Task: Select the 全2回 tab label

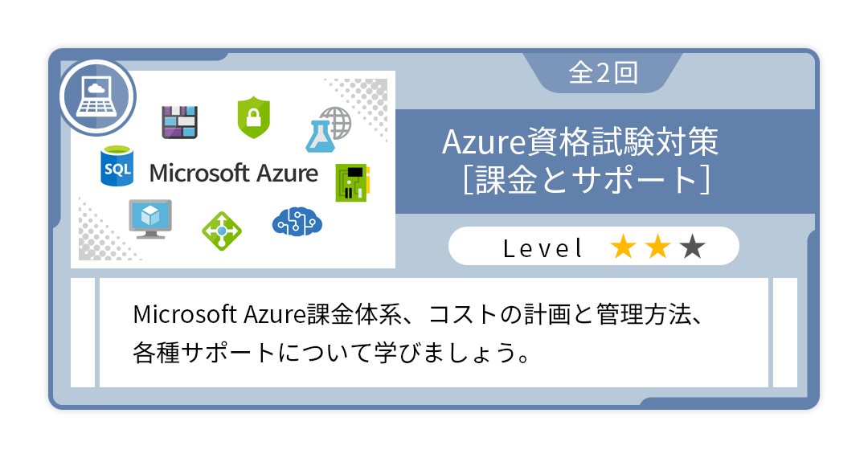Action: pyautogui.click(x=604, y=73)
